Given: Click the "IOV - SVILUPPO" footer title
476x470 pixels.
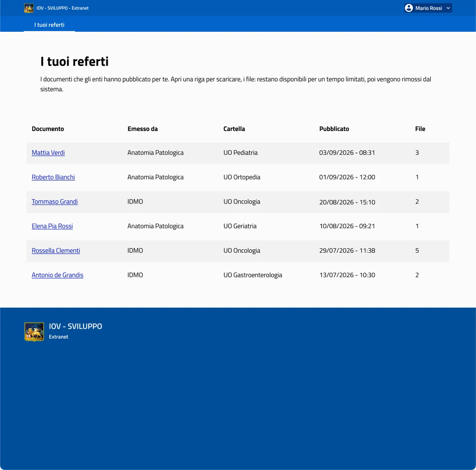Looking at the screenshot, I should tap(75, 326).
